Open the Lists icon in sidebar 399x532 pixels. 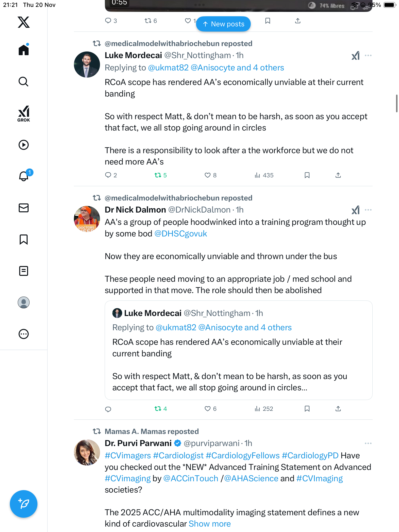pyautogui.click(x=24, y=271)
